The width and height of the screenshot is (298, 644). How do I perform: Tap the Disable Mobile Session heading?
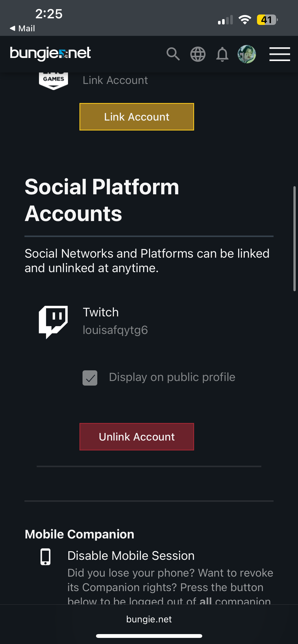131,556
